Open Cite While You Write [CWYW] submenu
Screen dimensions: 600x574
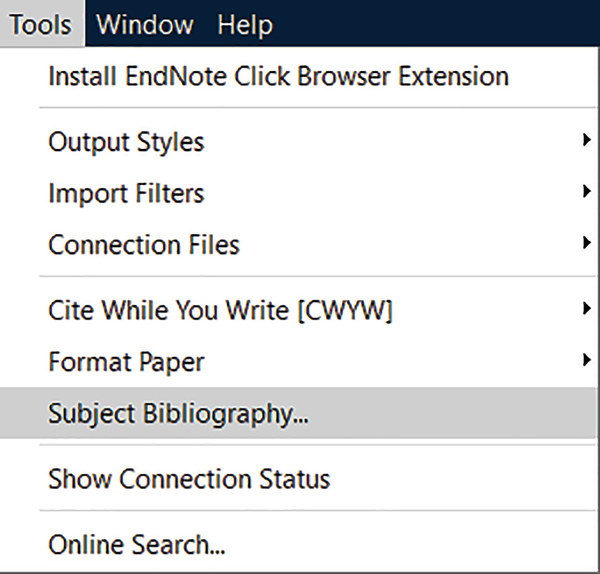point(298,310)
